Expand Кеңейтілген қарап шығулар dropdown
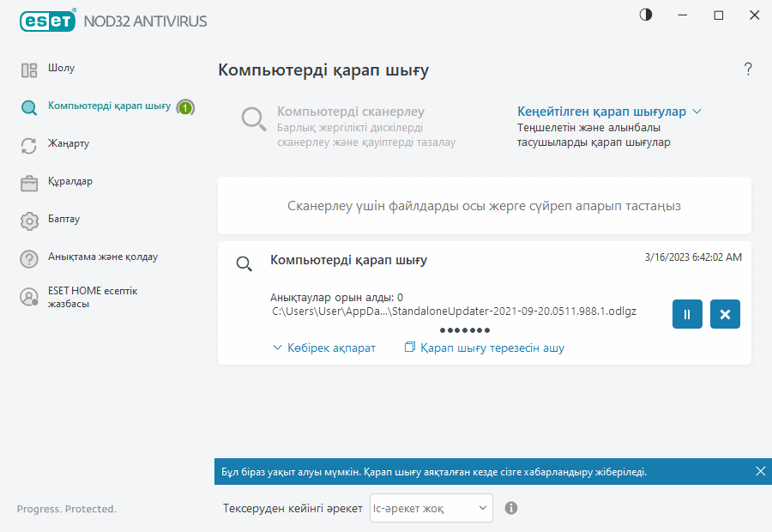772x532 pixels. 609,112
